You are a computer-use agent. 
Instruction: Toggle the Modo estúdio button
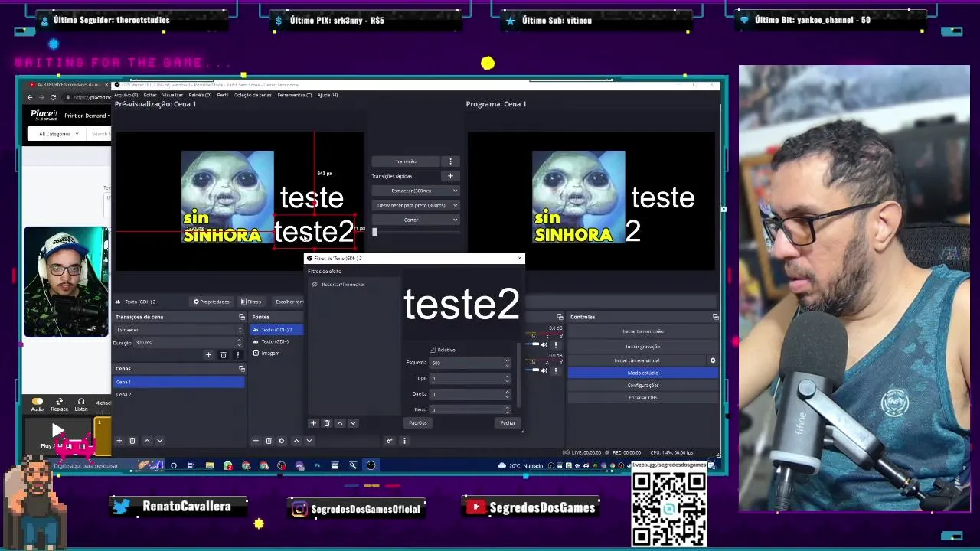coord(643,373)
